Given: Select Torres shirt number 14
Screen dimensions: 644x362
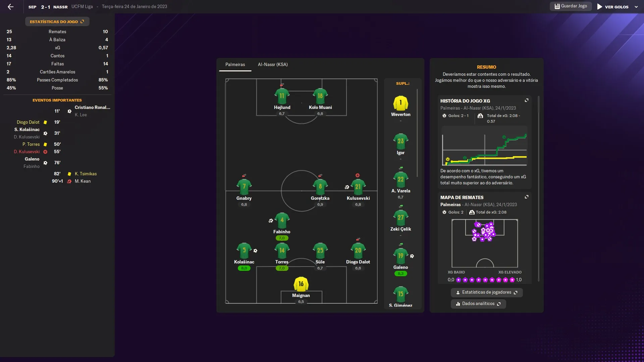Looking at the screenshot, I should point(282,251).
